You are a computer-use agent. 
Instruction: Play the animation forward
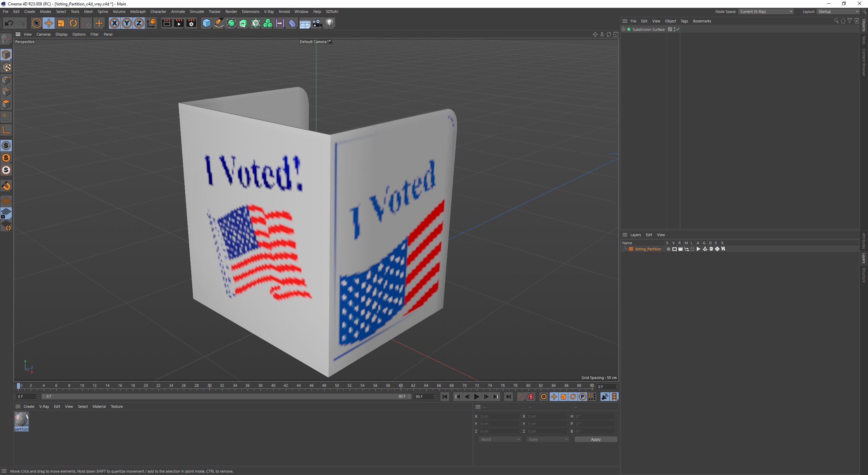point(476,397)
